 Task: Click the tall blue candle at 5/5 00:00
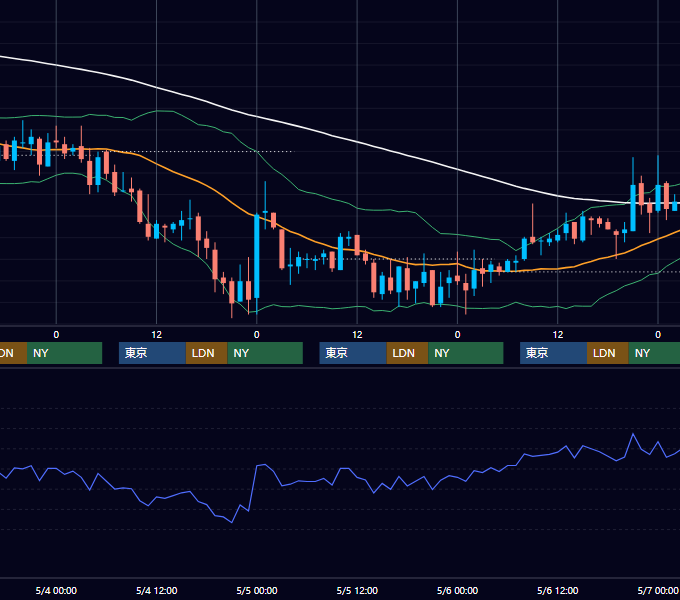[257, 256]
